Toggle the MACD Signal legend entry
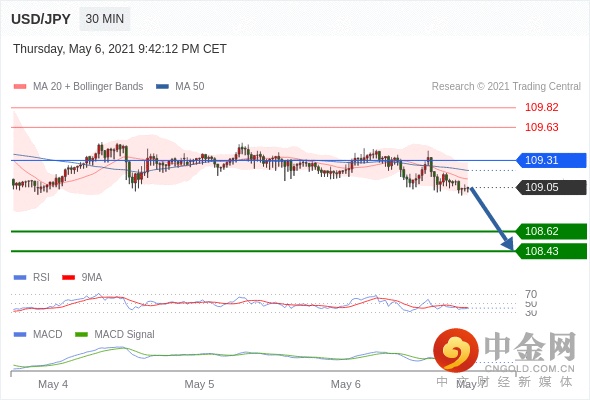This screenshot has height=400, width=590. pos(115,335)
